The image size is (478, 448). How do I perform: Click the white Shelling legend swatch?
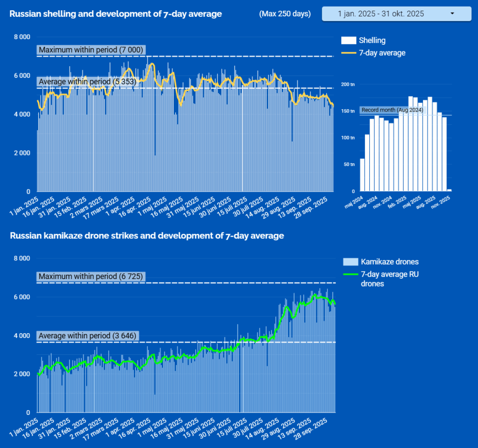tap(349, 41)
